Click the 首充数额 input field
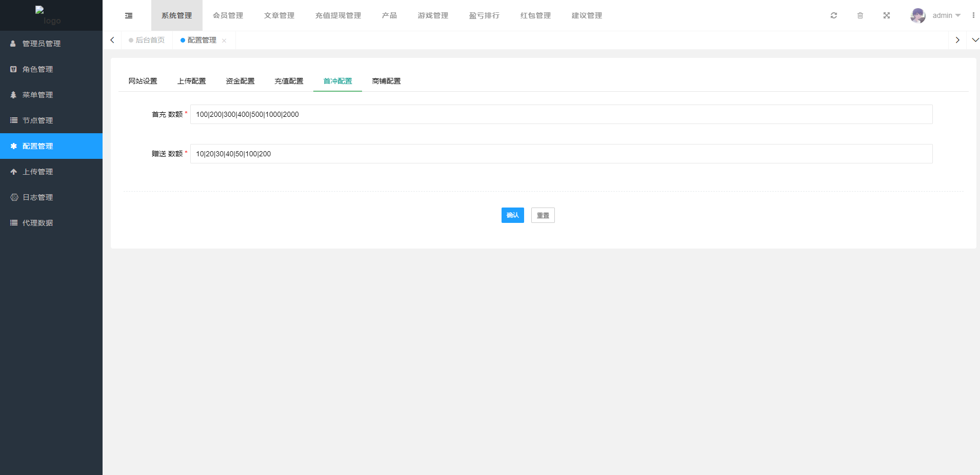980x475 pixels. (x=561, y=114)
